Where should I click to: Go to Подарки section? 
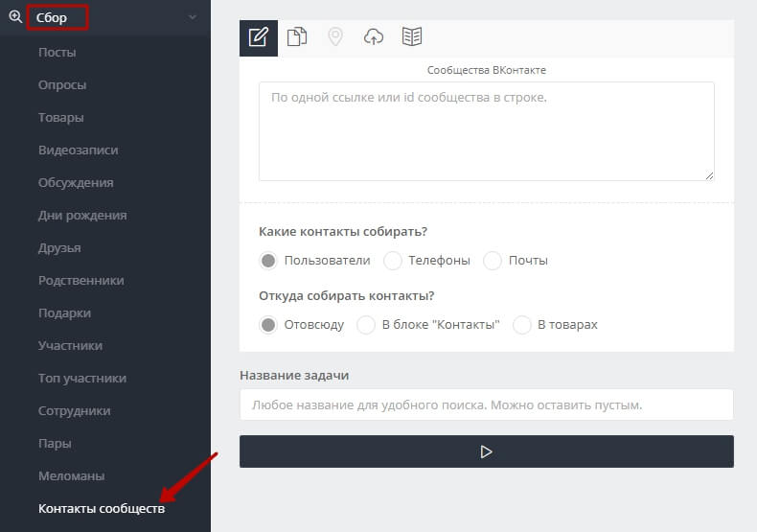[x=65, y=312]
